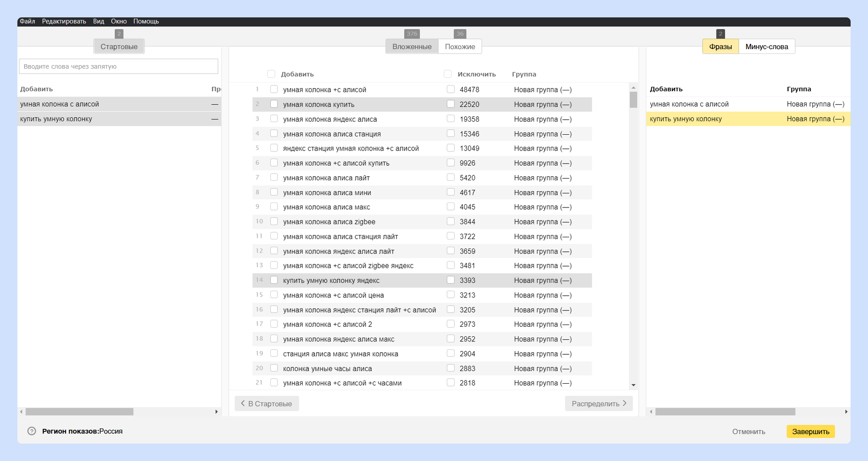This screenshot has width=868, height=461.
Task: Click the right arrow of the starting phrases scrollbar
Action: click(217, 412)
